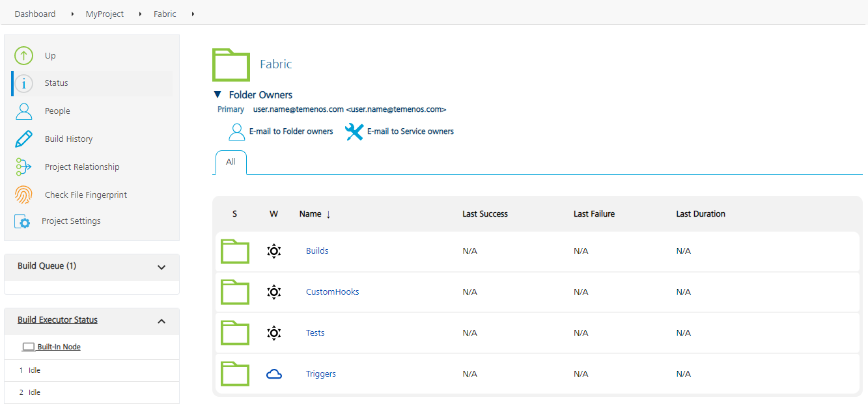Open the Project Settings gear icon
This screenshot has height=404, width=868.
pos(22,222)
